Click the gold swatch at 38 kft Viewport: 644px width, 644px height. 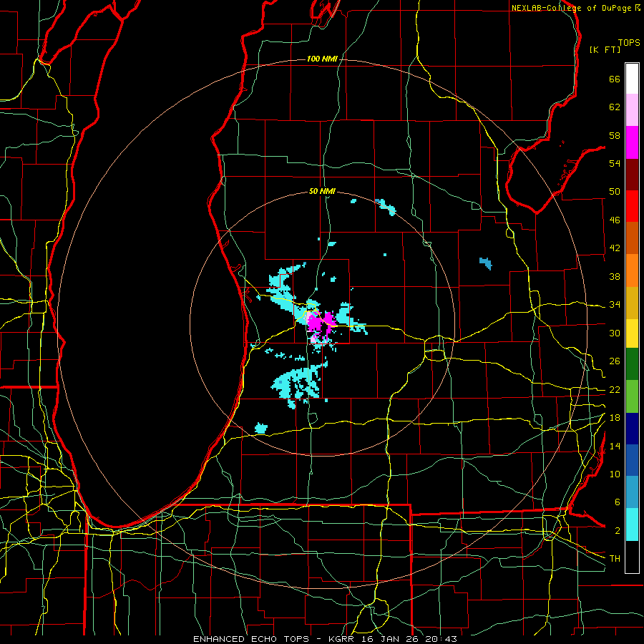632,303
